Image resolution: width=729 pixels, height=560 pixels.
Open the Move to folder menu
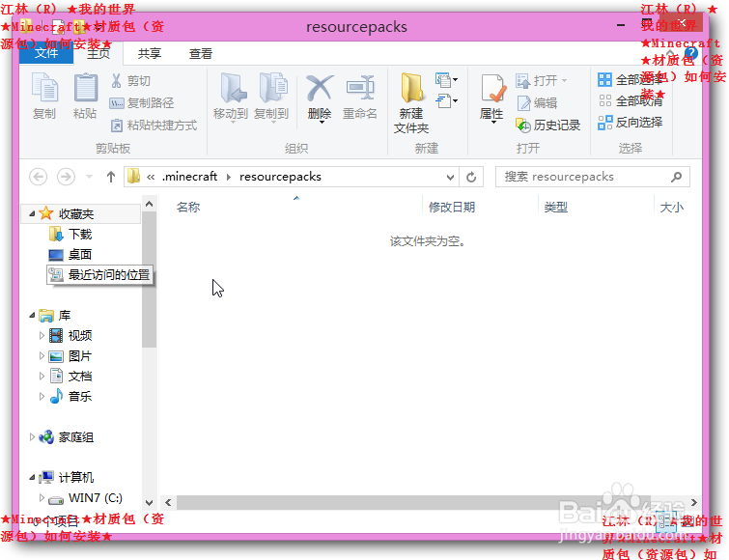(x=231, y=97)
